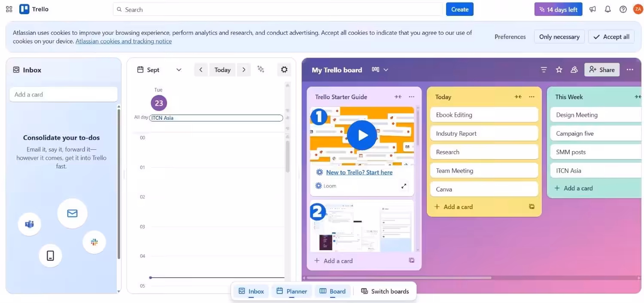This screenshot has height=303, width=644.
Task: Open the Research card
Action: [x=484, y=152]
